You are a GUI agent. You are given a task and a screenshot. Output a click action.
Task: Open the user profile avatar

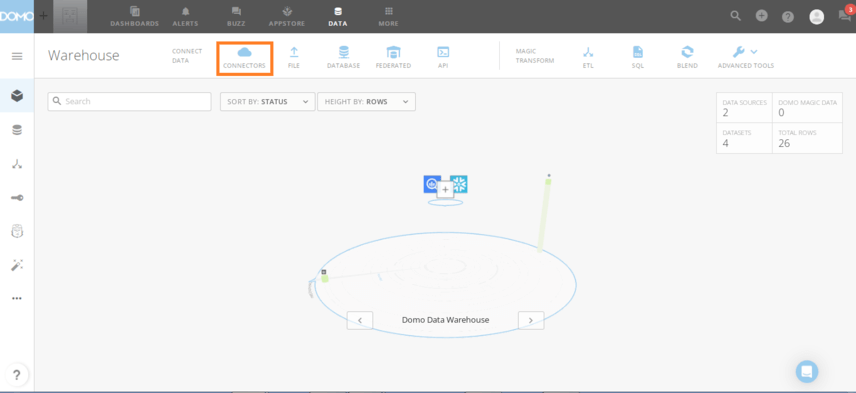816,17
